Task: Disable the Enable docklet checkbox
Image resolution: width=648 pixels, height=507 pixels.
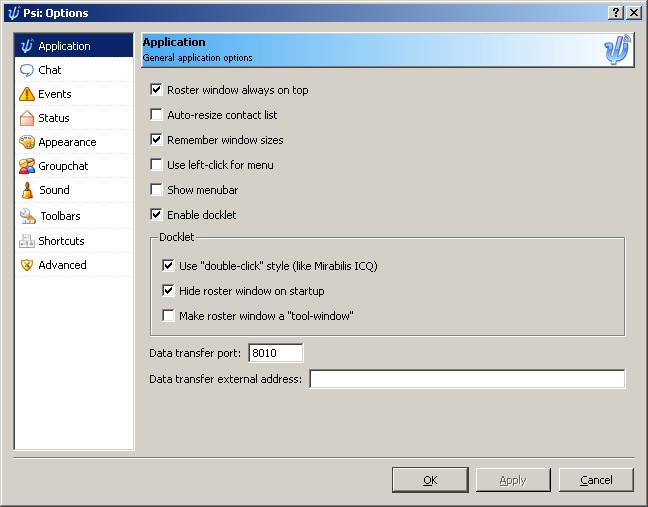Action: point(156,214)
